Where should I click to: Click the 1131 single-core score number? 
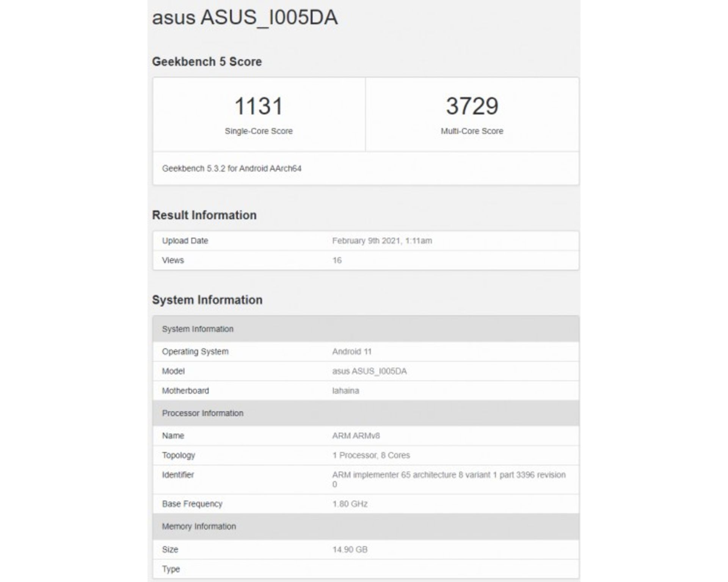tap(259, 106)
